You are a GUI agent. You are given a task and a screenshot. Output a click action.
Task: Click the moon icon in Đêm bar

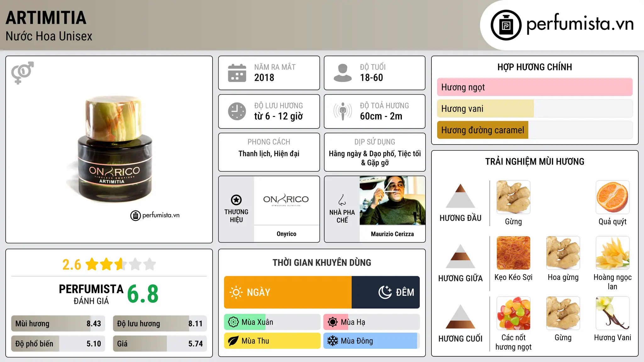pyautogui.click(x=385, y=292)
